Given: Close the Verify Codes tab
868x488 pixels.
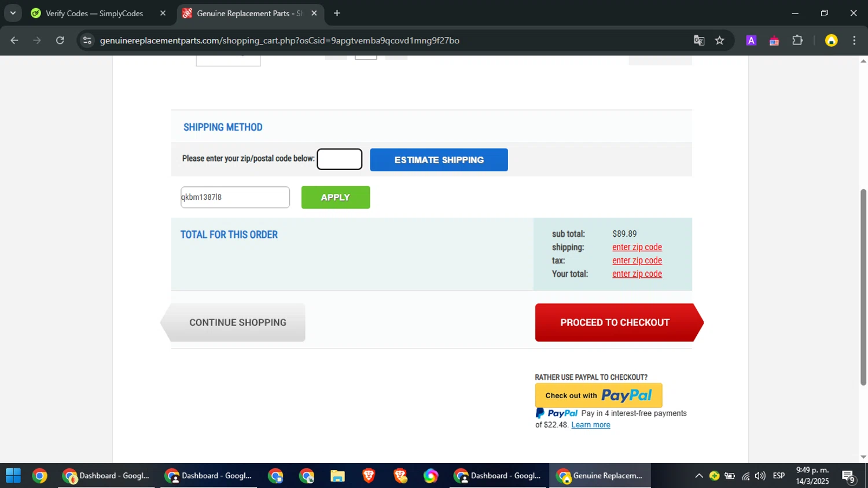Looking at the screenshot, I should pyautogui.click(x=163, y=13).
